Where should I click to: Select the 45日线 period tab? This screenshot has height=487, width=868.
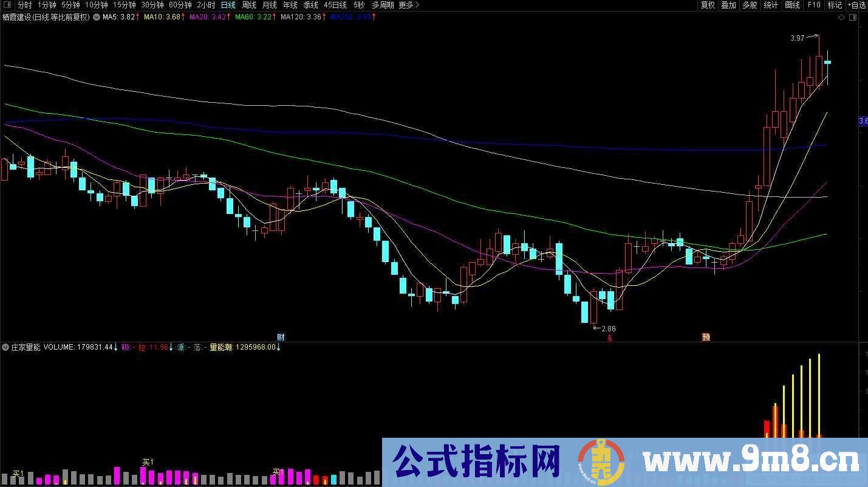pyautogui.click(x=335, y=5)
